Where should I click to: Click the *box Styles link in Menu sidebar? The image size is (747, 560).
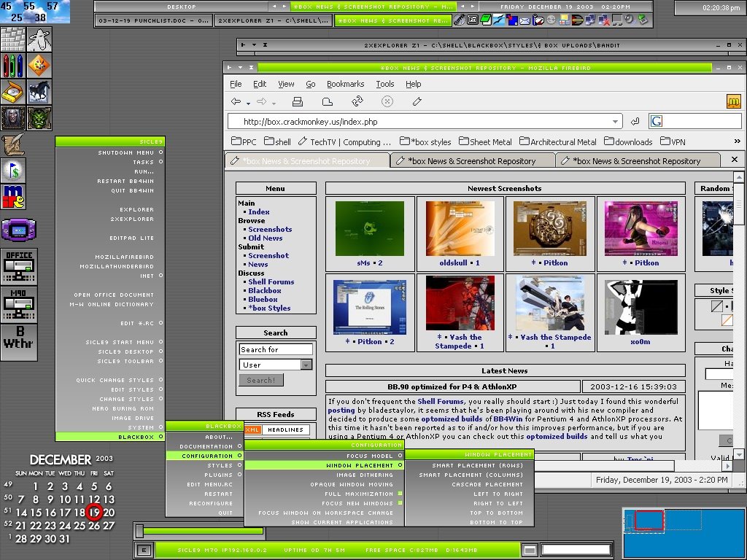click(269, 308)
